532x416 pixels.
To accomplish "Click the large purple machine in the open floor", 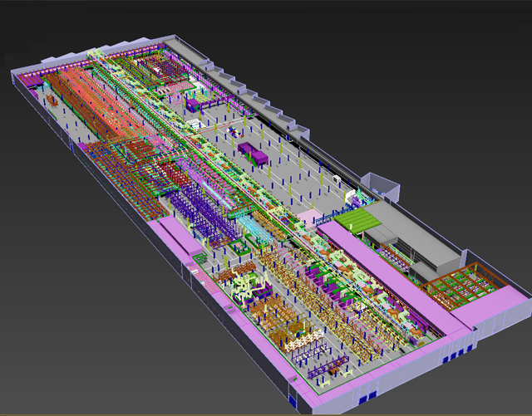I will 254,153.
